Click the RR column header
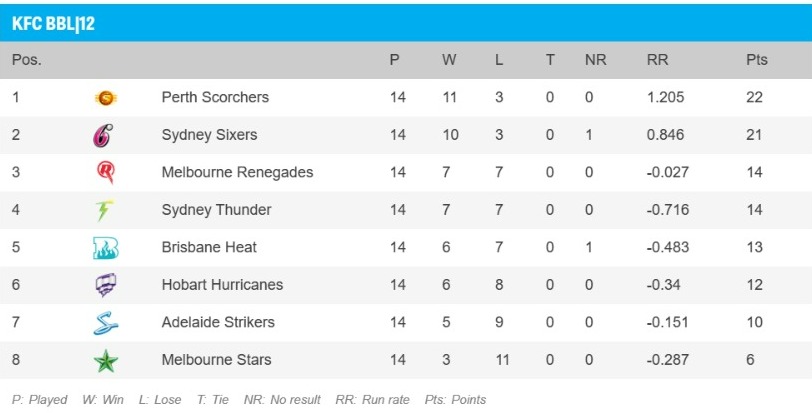The width and height of the screenshot is (812, 413). (657, 60)
